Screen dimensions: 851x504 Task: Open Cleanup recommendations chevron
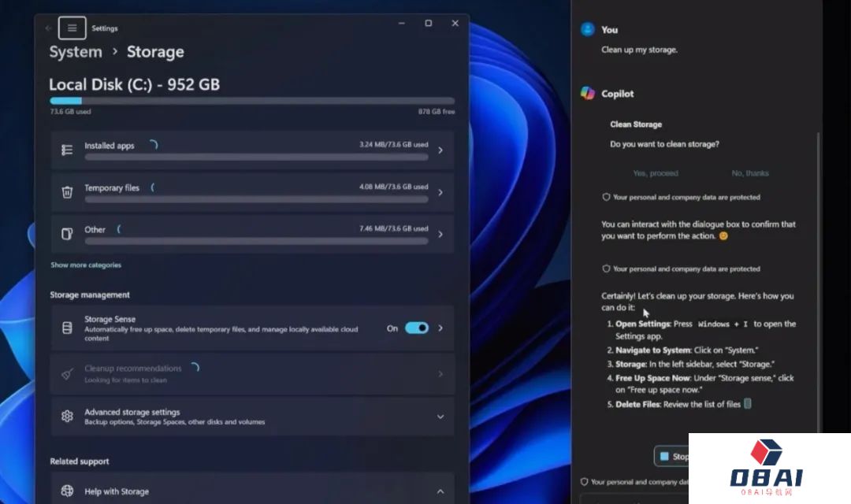tap(440, 374)
